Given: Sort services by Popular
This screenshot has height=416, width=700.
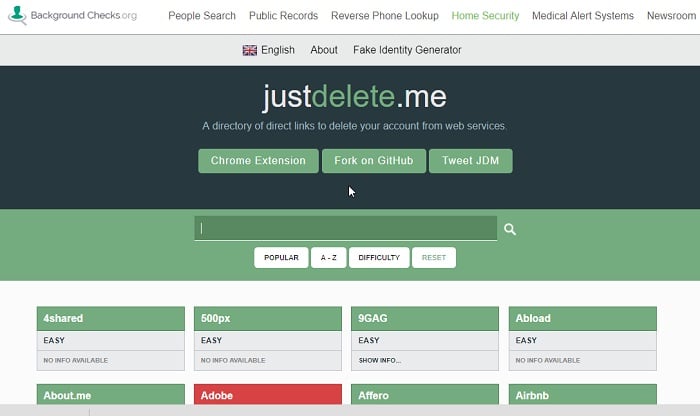Looking at the screenshot, I should 281,258.
